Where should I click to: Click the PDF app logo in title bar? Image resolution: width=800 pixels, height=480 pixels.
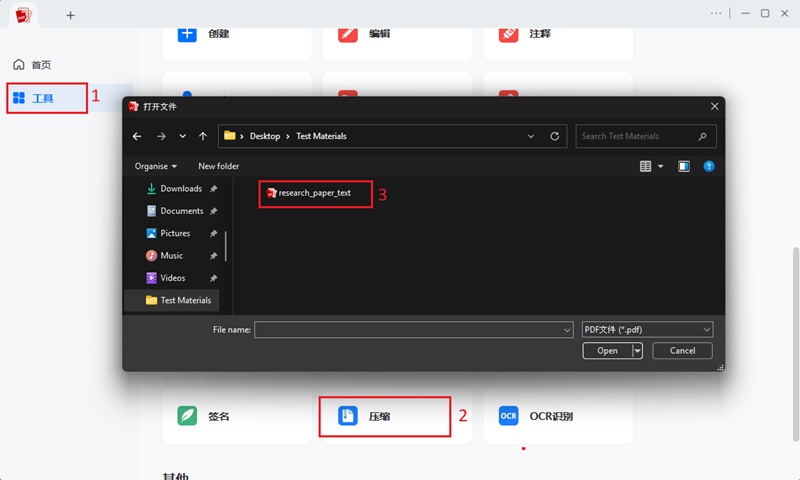23,15
